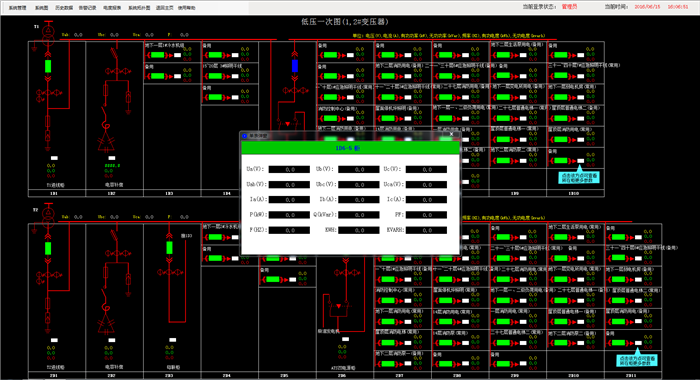
Task: Click the Ua(V) value field in dialog
Action: tap(289, 169)
